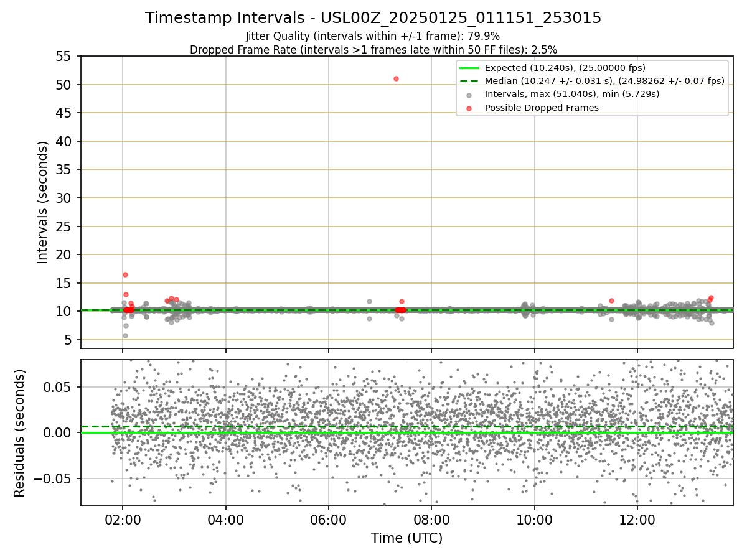Click the 40 tick label on the intervals axis

pyautogui.click(x=64, y=141)
